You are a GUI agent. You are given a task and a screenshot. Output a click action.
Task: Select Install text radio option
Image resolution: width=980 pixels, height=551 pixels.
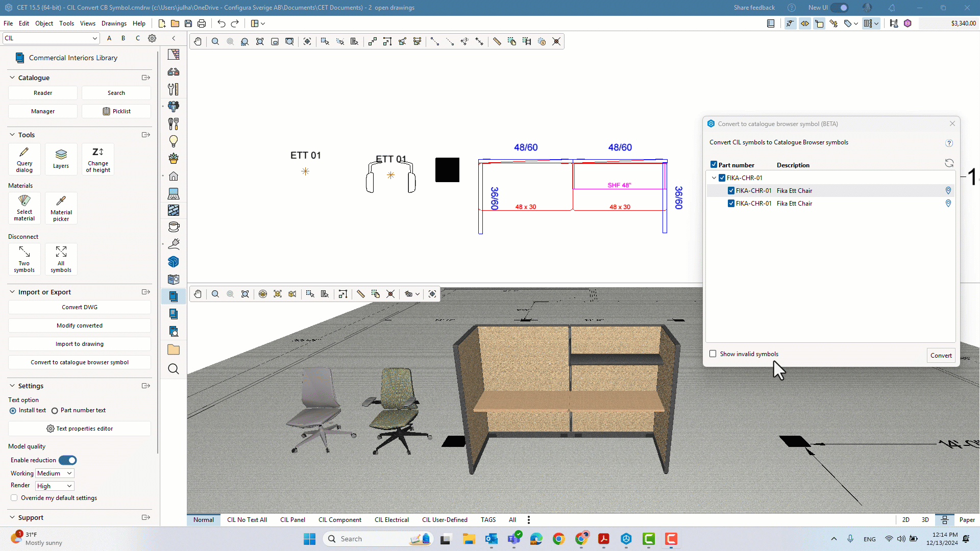(x=13, y=411)
